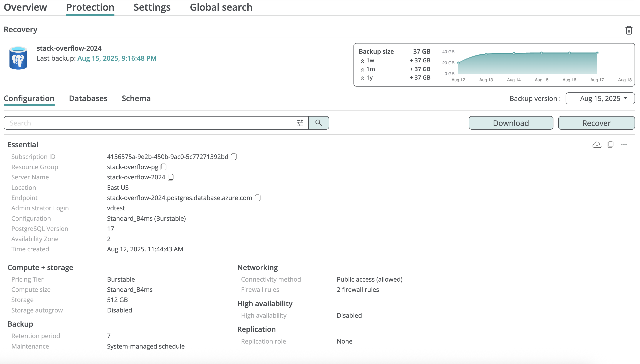The width and height of the screenshot is (640, 364).
Task: Open the three-dots more options menu
Action: pos(624,145)
